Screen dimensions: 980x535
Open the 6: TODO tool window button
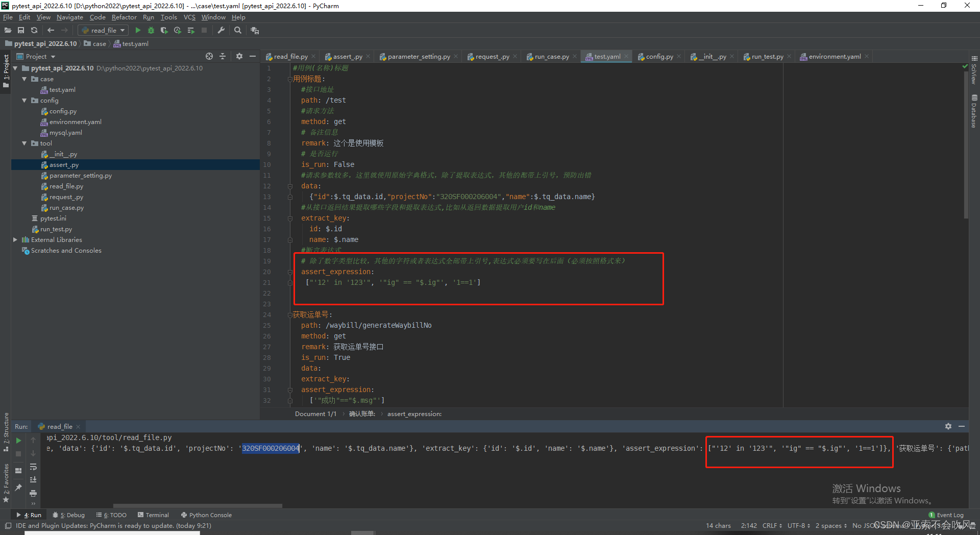pos(111,515)
